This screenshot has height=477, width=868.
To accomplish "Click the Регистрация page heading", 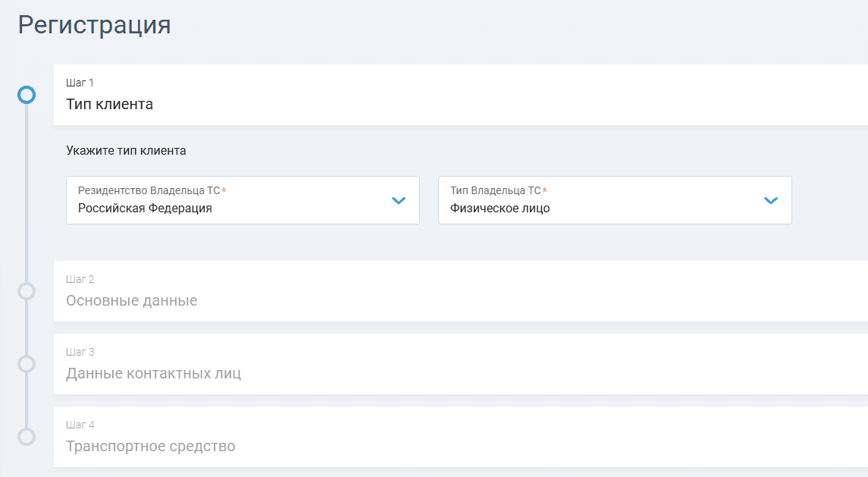I will coord(95,26).
